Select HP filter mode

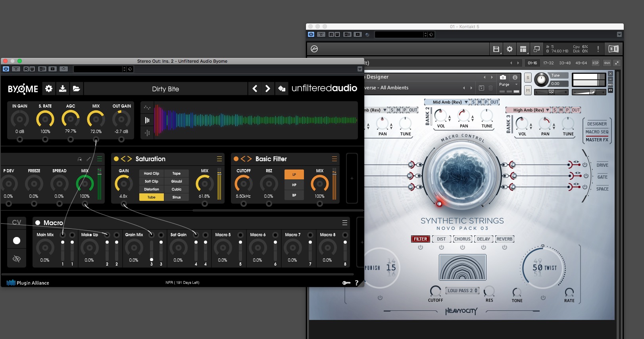(x=294, y=185)
